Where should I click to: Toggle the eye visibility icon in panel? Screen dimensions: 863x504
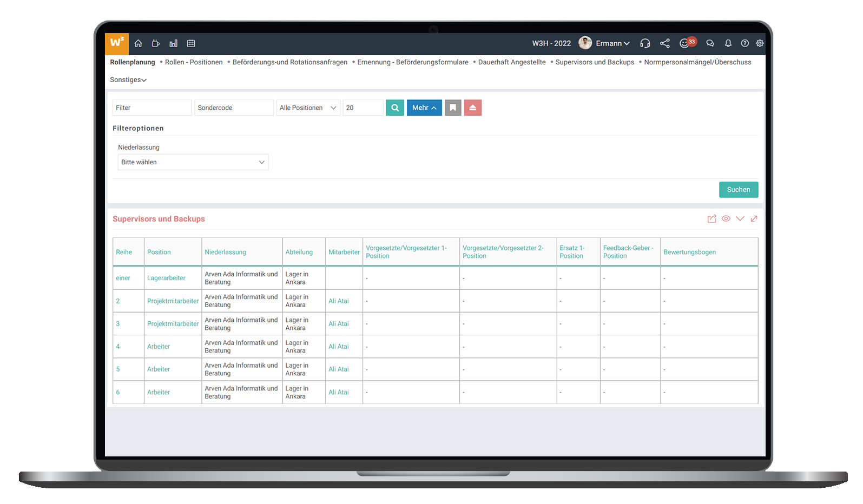point(726,218)
